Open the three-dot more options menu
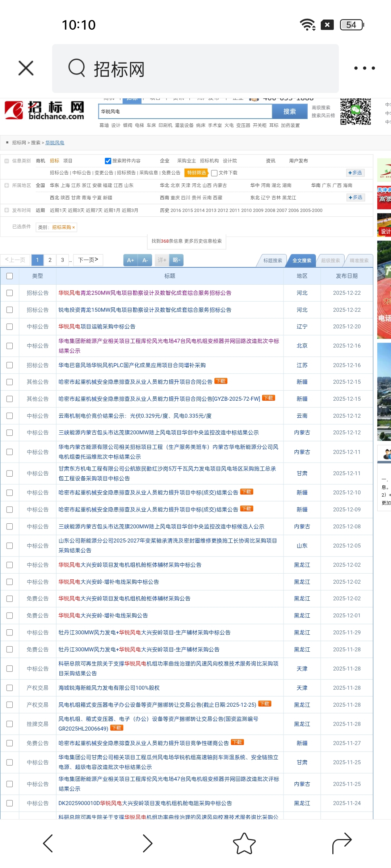This screenshot has height=868, width=391. click(364, 68)
